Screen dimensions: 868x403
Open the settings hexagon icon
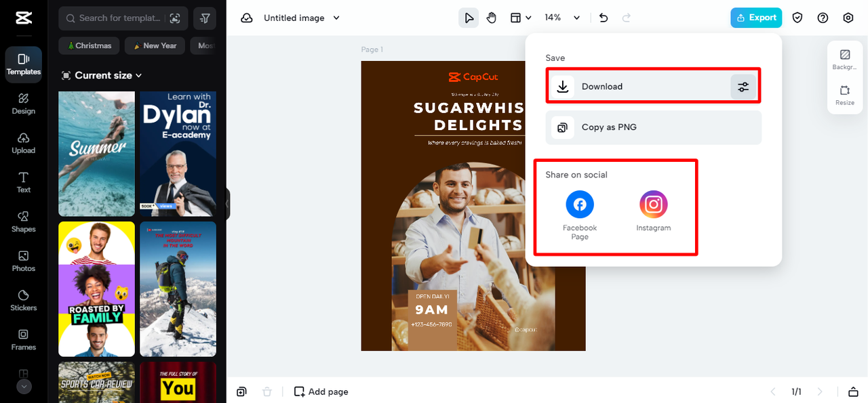click(x=848, y=18)
